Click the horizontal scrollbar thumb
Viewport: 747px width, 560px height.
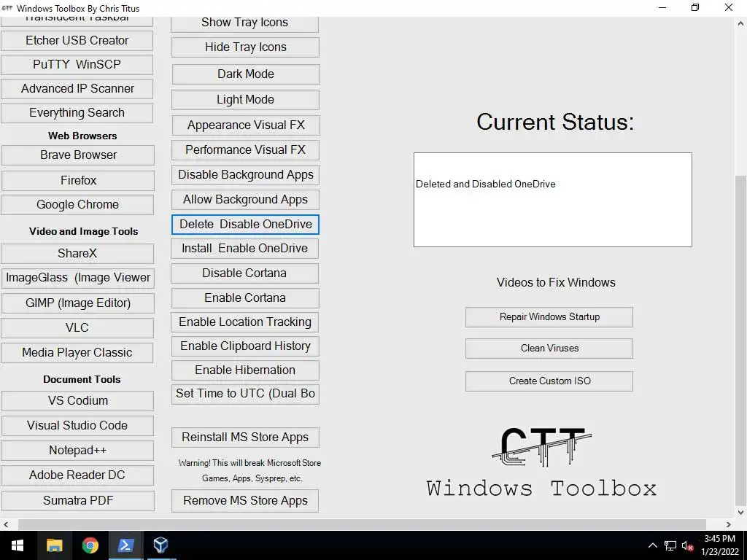click(362, 524)
